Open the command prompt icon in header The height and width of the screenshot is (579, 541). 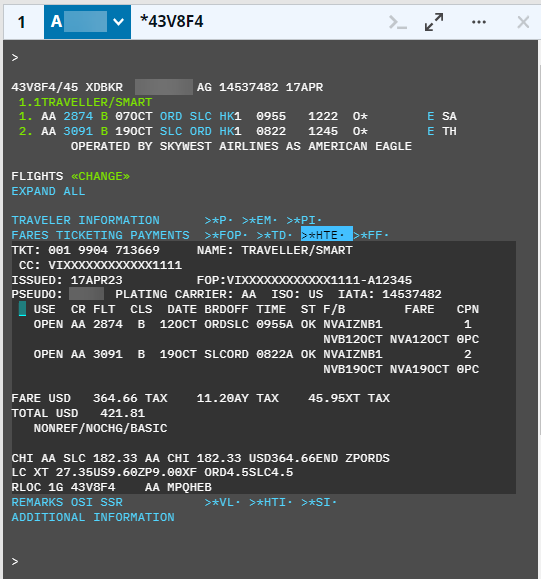[398, 23]
